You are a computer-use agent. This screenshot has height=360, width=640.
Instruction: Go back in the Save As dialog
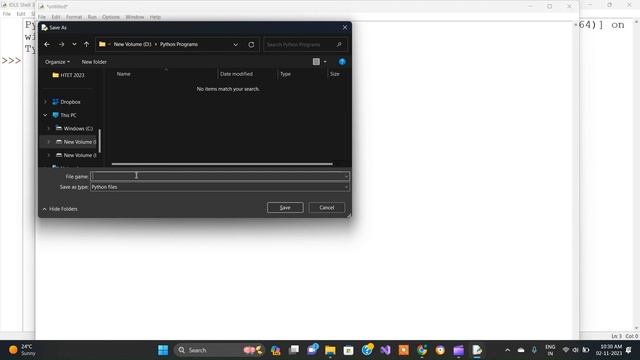[47, 44]
